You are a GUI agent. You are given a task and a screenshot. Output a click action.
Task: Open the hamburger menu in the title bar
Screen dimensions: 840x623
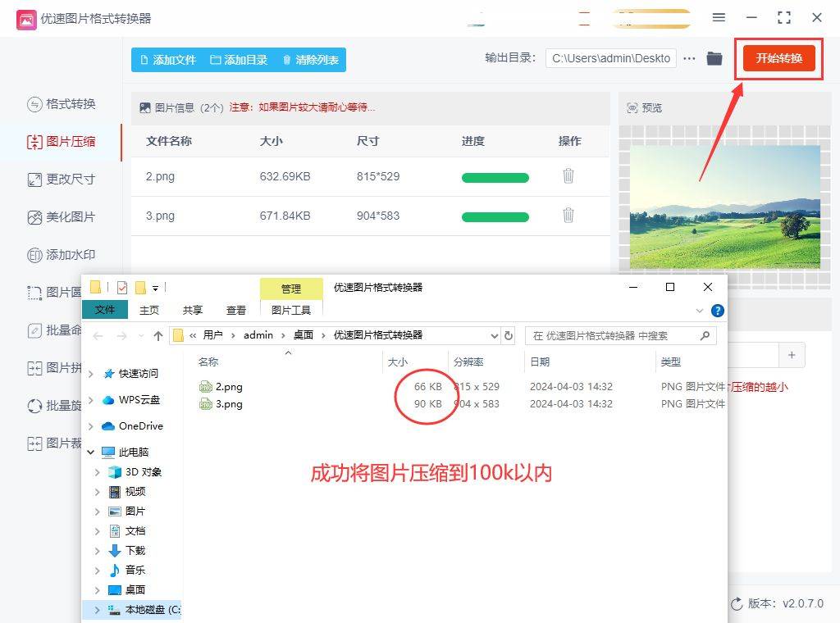718,17
